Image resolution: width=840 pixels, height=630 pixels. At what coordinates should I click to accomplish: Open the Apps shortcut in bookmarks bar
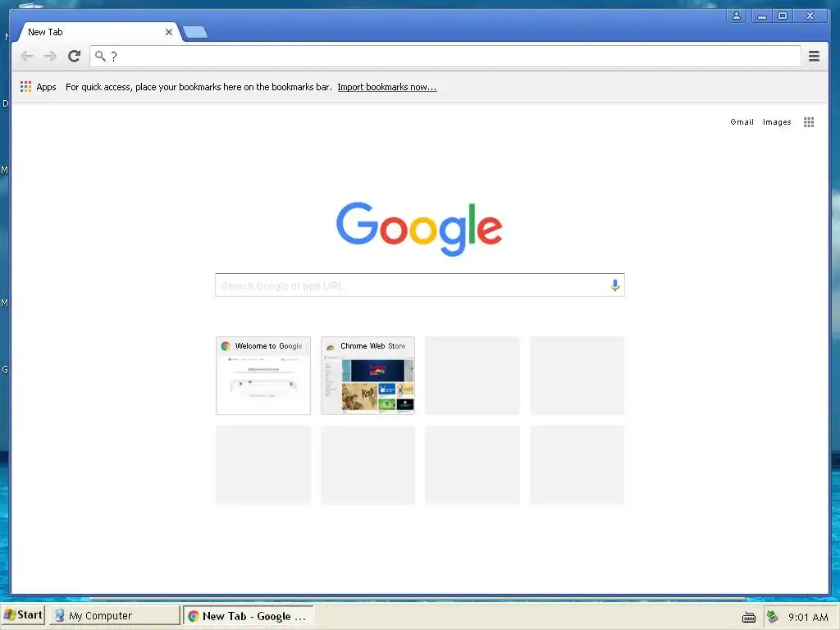38,87
